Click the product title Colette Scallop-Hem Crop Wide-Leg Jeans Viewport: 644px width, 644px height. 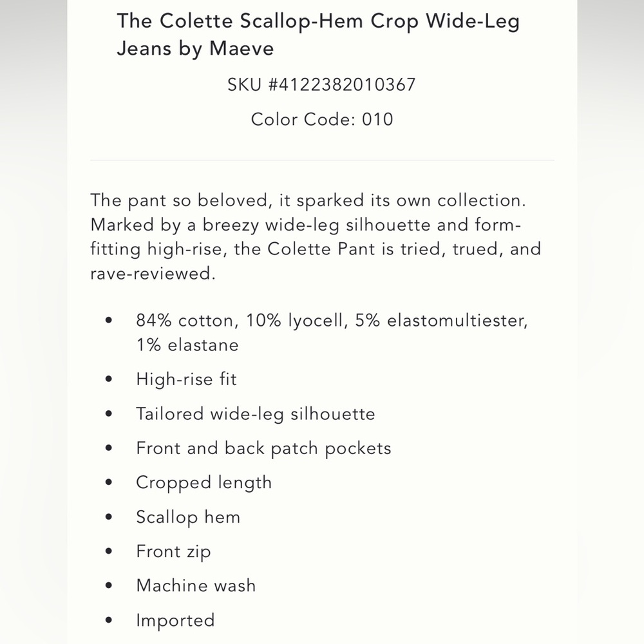(318, 35)
